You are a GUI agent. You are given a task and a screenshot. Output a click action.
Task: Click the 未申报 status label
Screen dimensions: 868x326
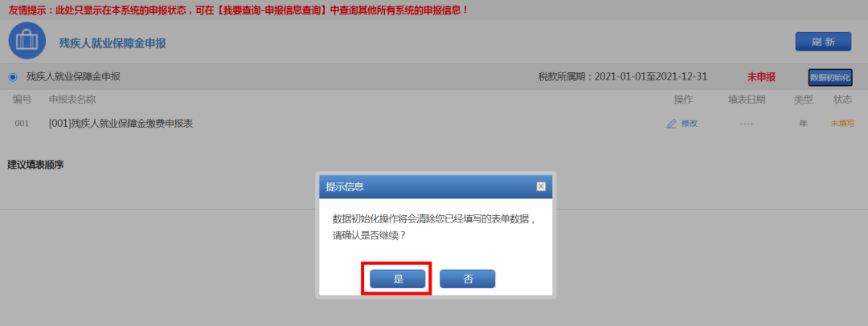[x=761, y=78]
